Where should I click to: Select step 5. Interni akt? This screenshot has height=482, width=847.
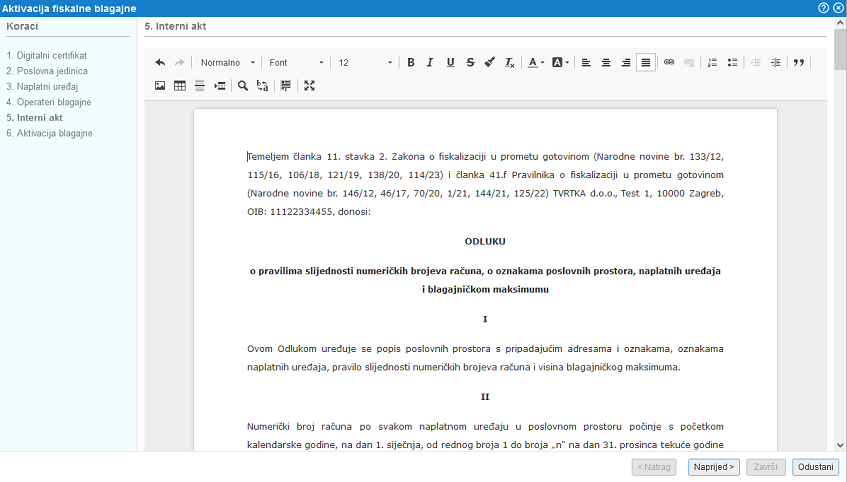[x=35, y=118]
